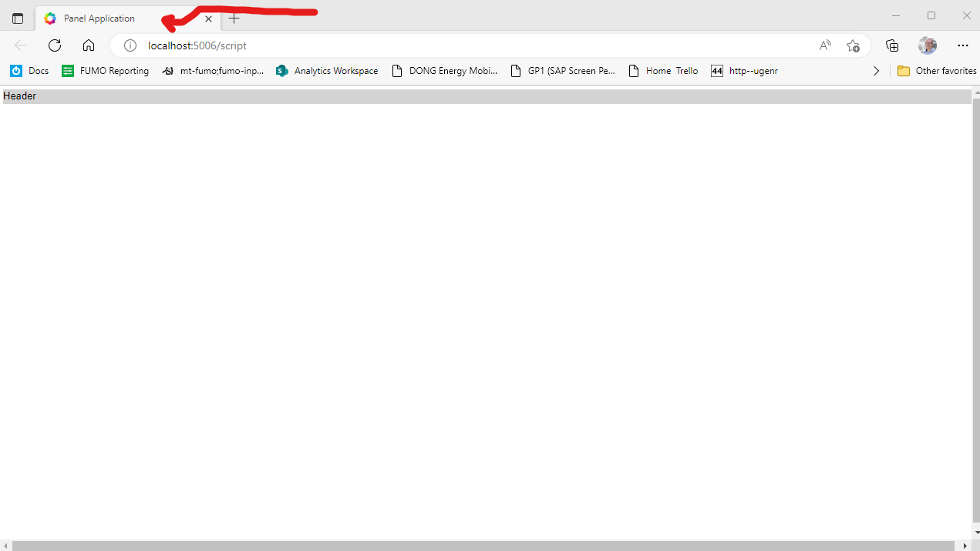Open the GP1 (SAP Screen Pe... bookmark
Viewport: 980px width, 551px height.
[x=563, y=71]
